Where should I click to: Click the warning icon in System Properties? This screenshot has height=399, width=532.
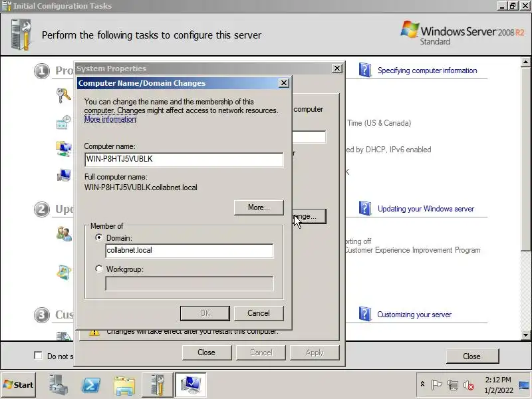pos(94,332)
